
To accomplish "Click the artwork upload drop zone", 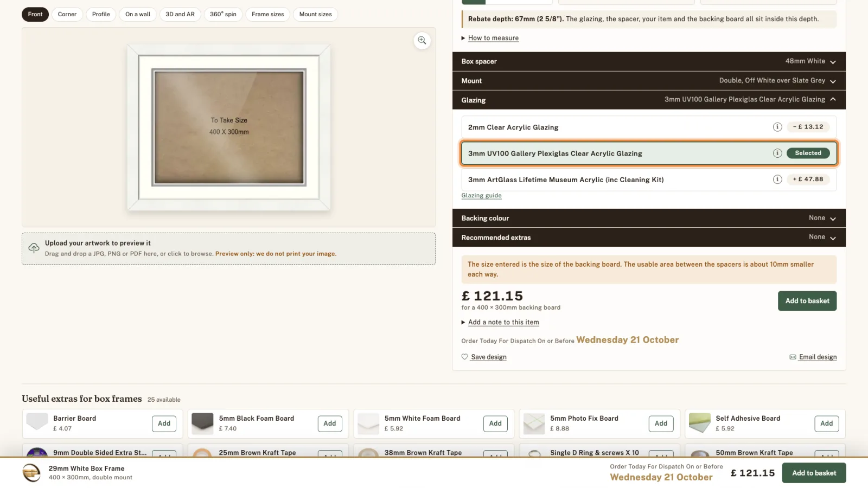I will coord(228,249).
